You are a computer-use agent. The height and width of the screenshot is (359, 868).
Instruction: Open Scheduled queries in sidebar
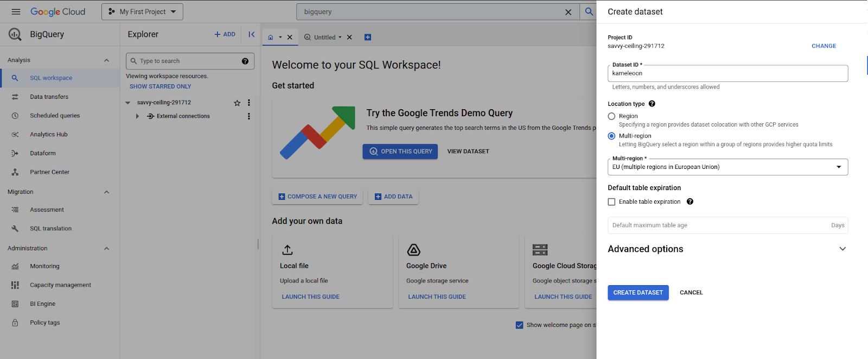click(55, 116)
